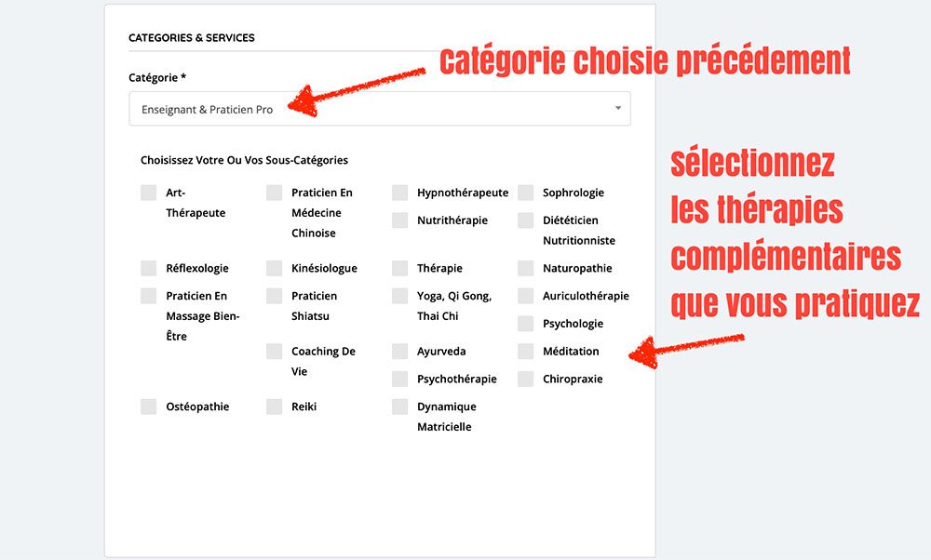The image size is (931, 560).
Task: Tick the Ostéopathie checkbox
Action: coord(149,407)
